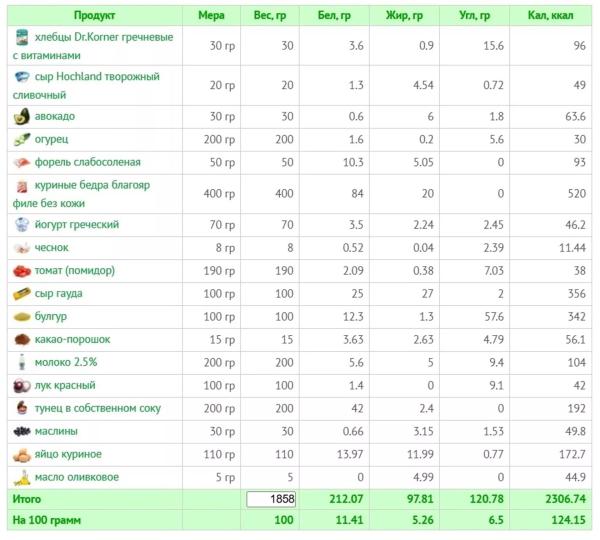Click the avocado icon
Viewport: 600px width, 540px height.
(x=21, y=117)
